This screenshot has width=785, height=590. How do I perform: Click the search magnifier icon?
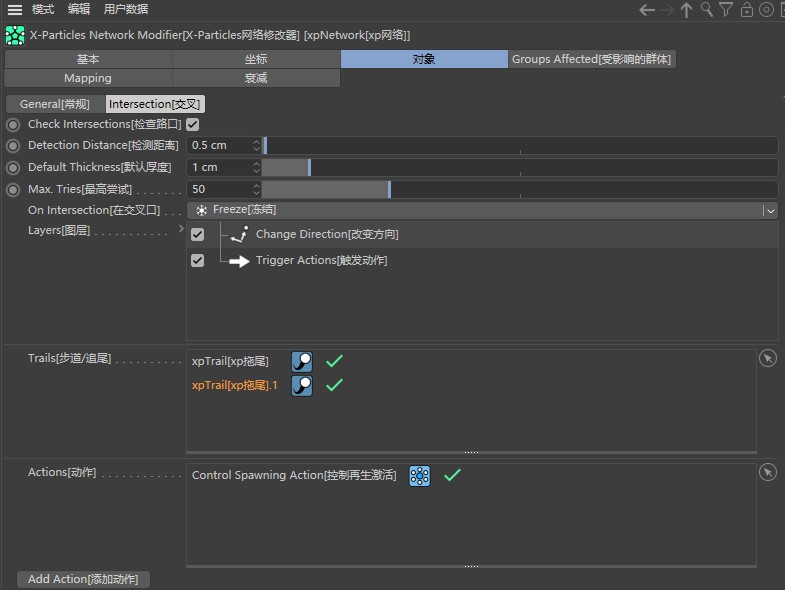click(x=706, y=10)
